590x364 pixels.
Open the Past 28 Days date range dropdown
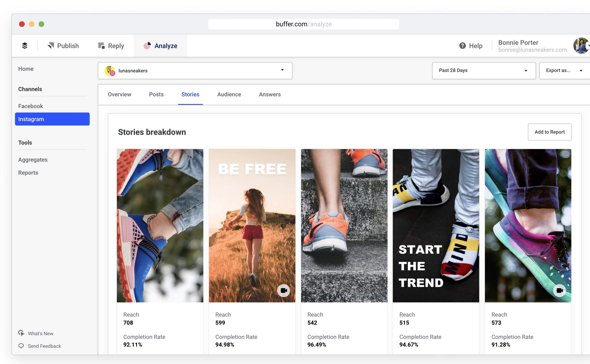(x=484, y=71)
